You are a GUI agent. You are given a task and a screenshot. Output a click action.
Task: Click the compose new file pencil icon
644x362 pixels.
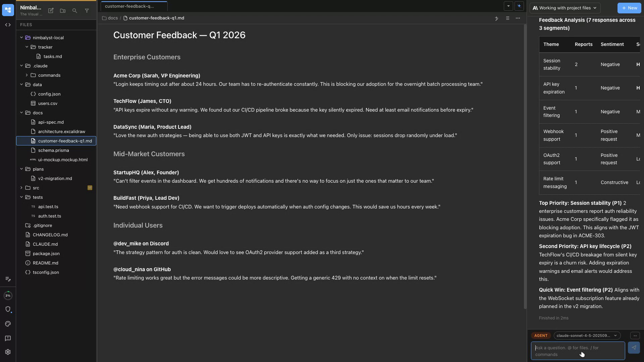pyautogui.click(x=51, y=11)
